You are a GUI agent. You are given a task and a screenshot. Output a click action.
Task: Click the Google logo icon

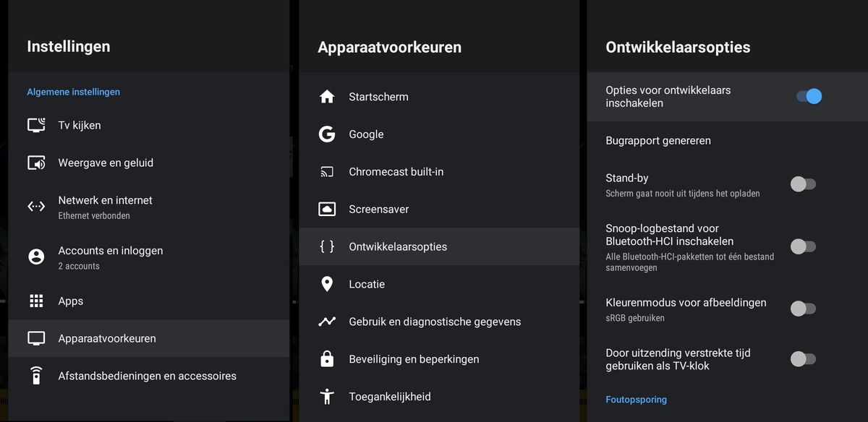pos(328,134)
